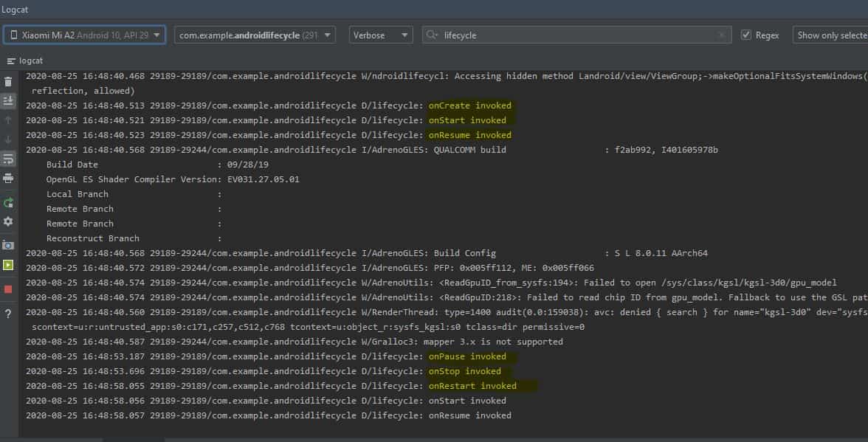Toggle the Regex checkbox
868x442 pixels.
point(746,35)
